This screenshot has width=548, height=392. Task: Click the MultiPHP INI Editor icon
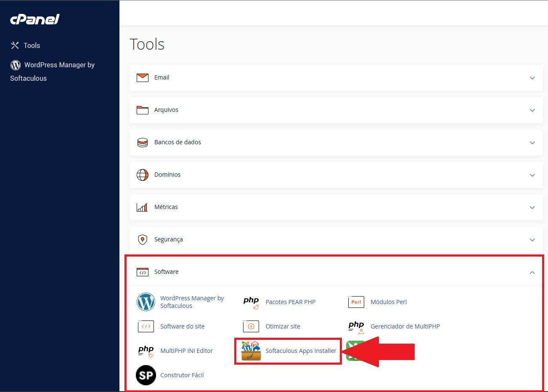tap(146, 351)
